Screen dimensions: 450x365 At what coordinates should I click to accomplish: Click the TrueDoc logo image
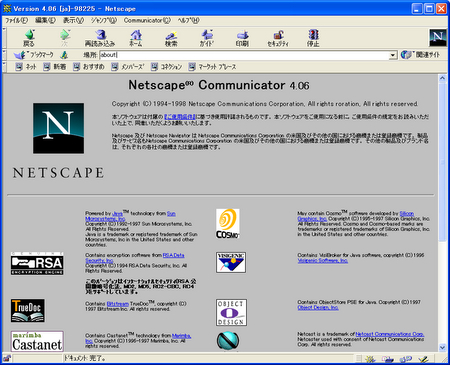point(28,310)
